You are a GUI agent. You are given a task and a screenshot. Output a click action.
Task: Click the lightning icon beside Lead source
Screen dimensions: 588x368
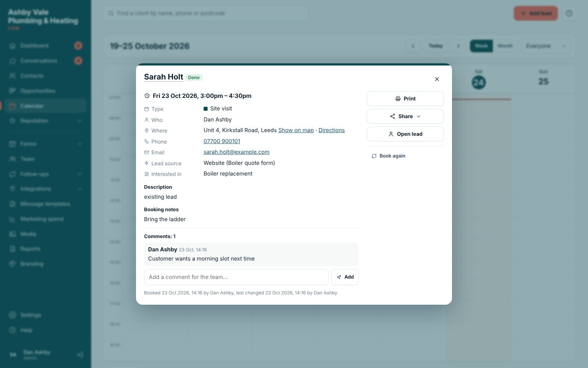click(147, 163)
